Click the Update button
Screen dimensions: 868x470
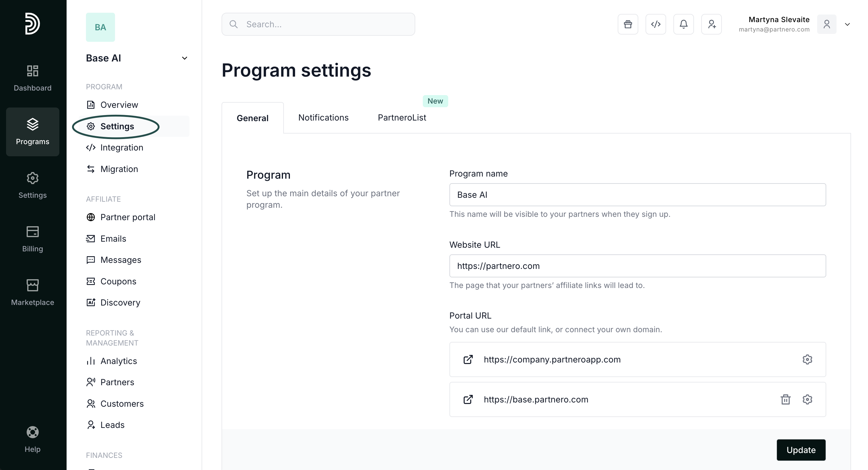click(801, 450)
